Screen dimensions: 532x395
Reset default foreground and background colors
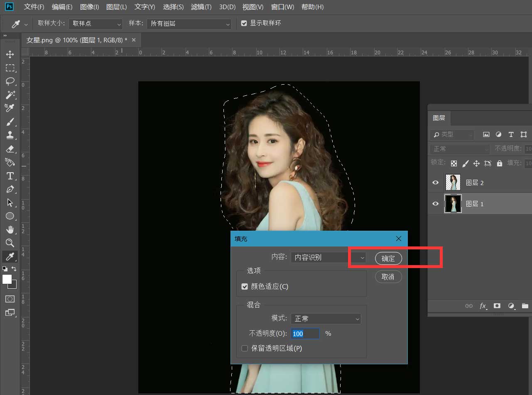(x=5, y=269)
